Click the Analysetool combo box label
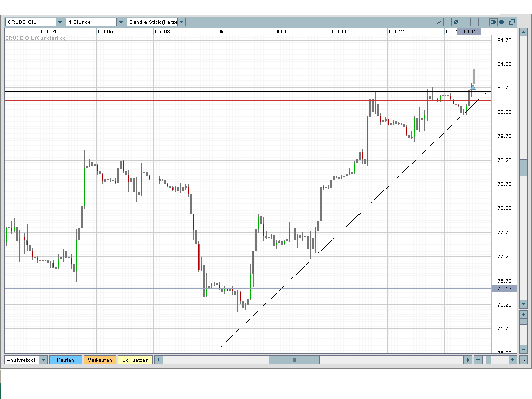 [22, 360]
